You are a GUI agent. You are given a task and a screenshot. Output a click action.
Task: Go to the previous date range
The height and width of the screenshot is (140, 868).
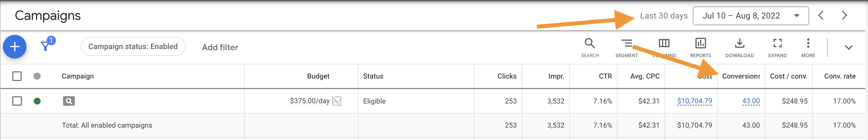(x=821, y=16)
